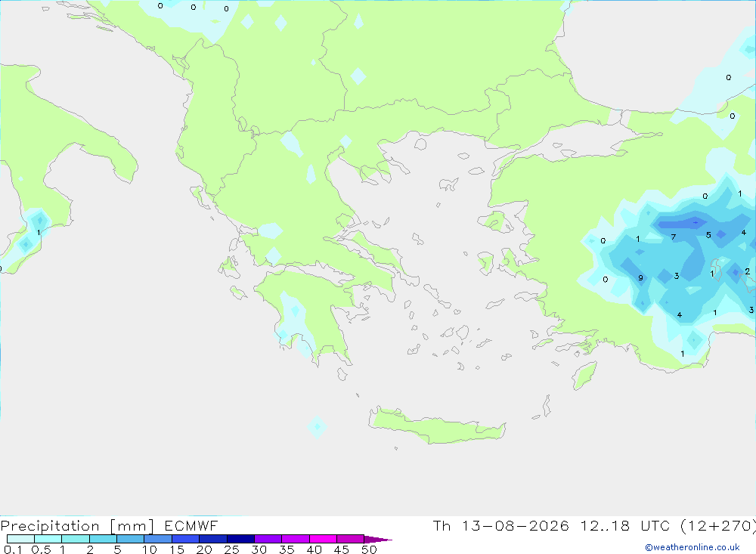Image resolution: width=756 pixels, height=554 pixels.
Task: Click the "Th" weekday label
Action: [x=442, y=525]
